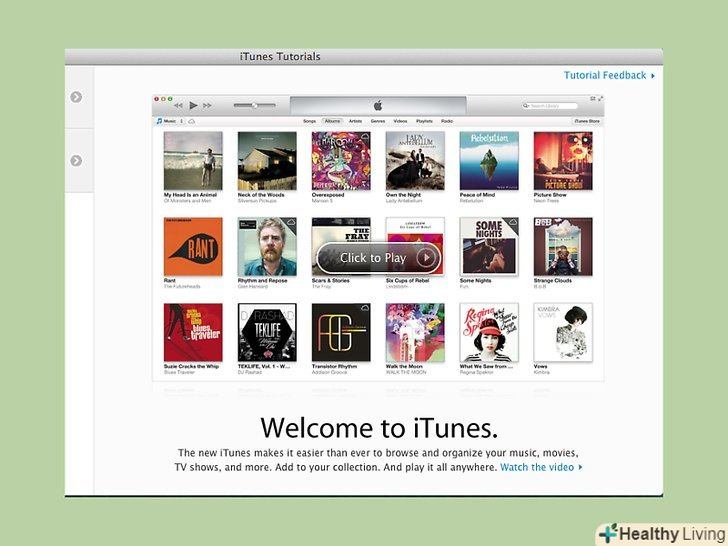Select Walk the Moon album cover

click(415, 332)
